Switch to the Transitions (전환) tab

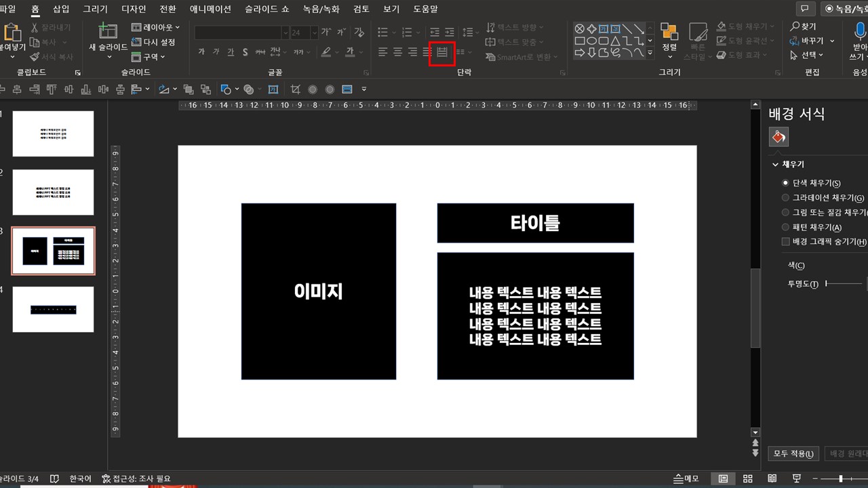pos(167,9)
